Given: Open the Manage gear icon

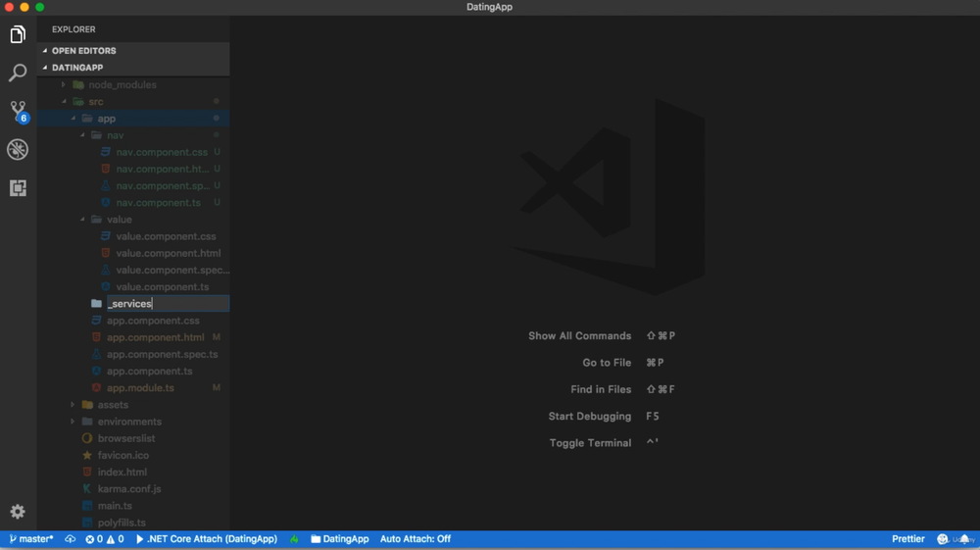Looking at the screenshot, I should [18, 511].
